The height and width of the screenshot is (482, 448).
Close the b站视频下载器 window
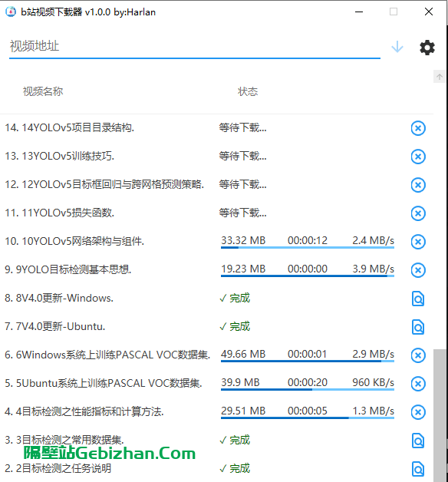429,12
